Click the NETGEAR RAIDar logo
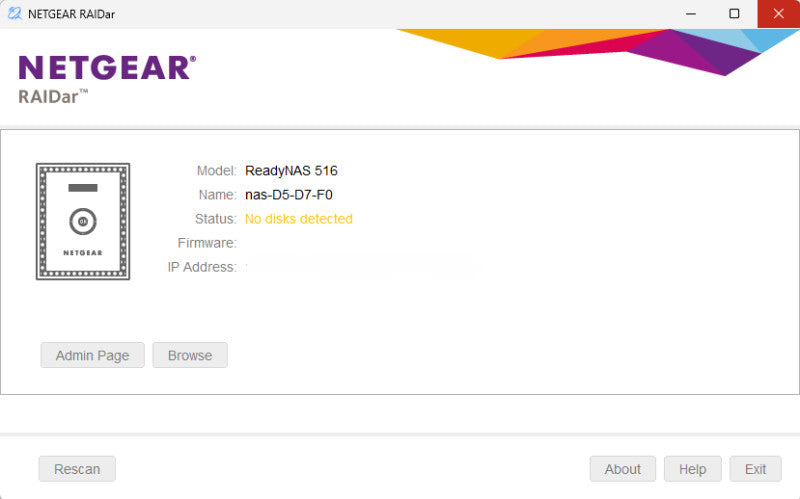Viewport: 800px width, 499px height. (107, 79)
